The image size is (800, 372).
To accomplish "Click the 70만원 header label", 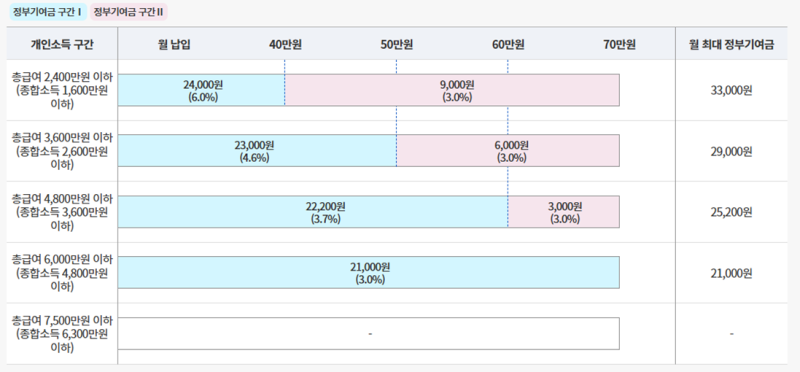I will pos(619,44).
